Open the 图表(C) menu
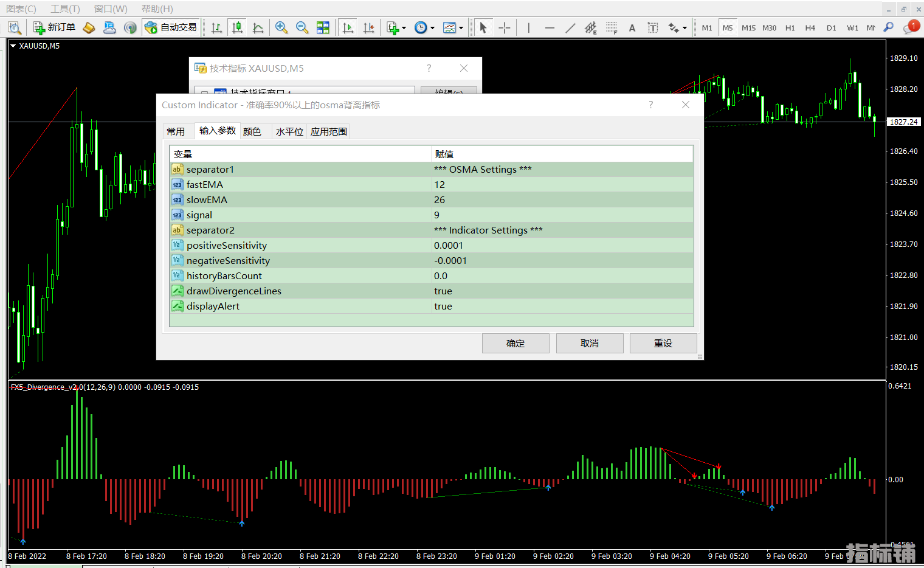924x568 pixels. pos(21,9)
